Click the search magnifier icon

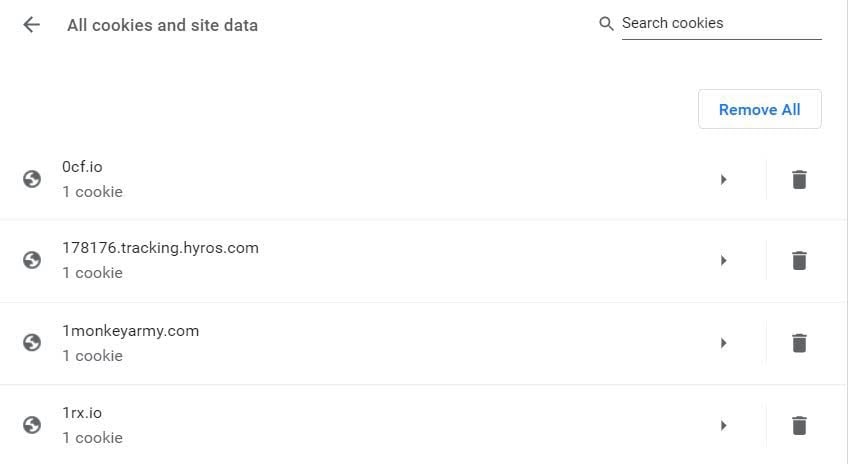coord(606,24)
